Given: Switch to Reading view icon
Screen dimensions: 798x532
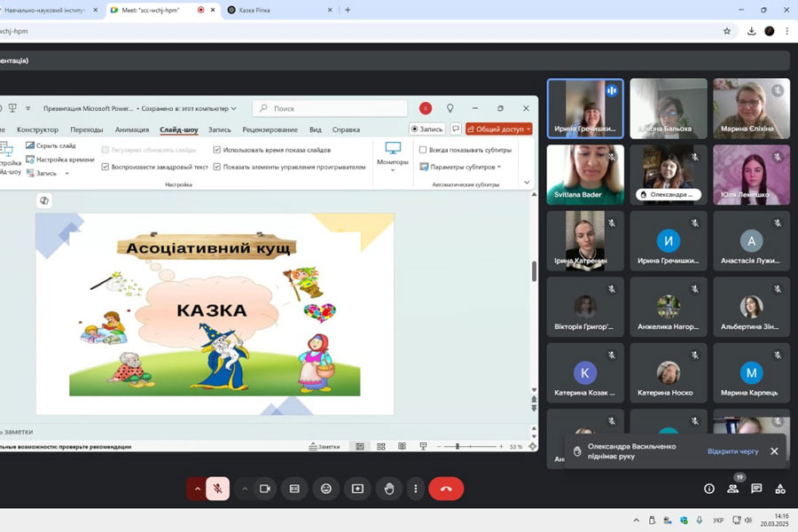Looking at the screenshot, I should click(x=402, y=447).
